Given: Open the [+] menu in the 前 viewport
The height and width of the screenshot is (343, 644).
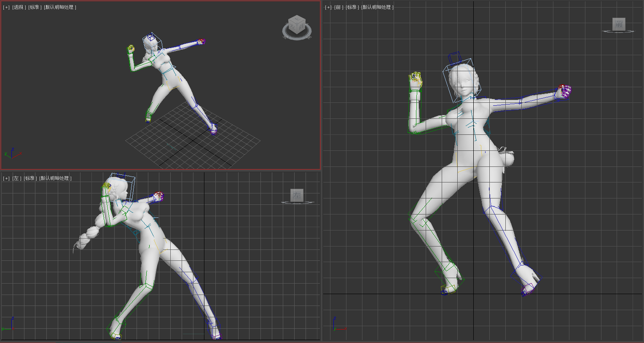Looking at the screenshot, I should tap(328, 7).
